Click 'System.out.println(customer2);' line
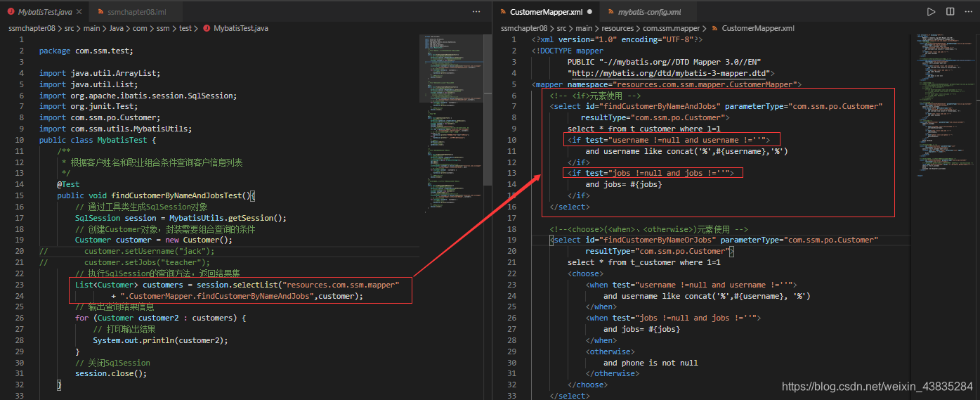The image size is (980, 400). pyautogui.click(x=160, y=340)
